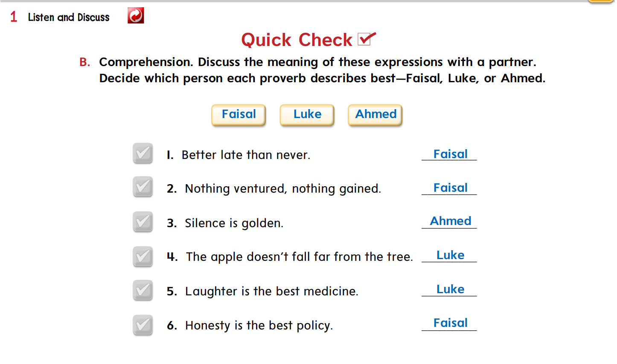Select the Luke name button
Screen dimensions: 617x364
(307, 115)
